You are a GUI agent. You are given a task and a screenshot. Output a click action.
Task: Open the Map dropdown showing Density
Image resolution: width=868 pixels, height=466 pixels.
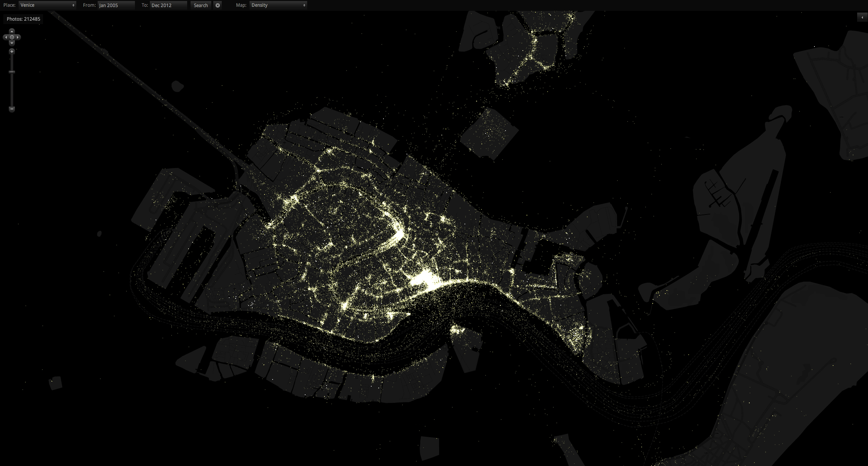pyautogui.click(x=278, y=5)
